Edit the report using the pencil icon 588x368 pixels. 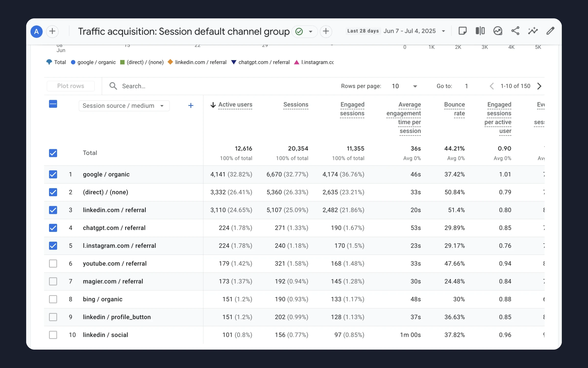point(550,31)
